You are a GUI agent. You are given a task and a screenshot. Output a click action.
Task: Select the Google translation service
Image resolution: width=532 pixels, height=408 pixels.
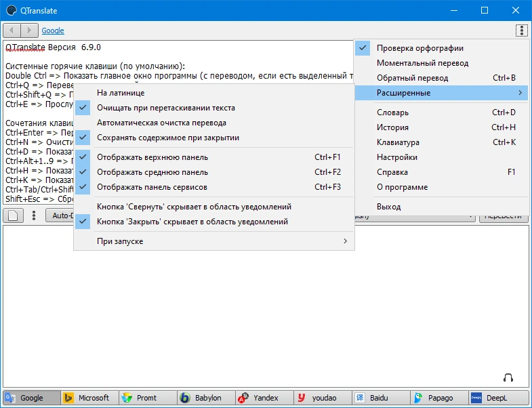coord(32,397)
